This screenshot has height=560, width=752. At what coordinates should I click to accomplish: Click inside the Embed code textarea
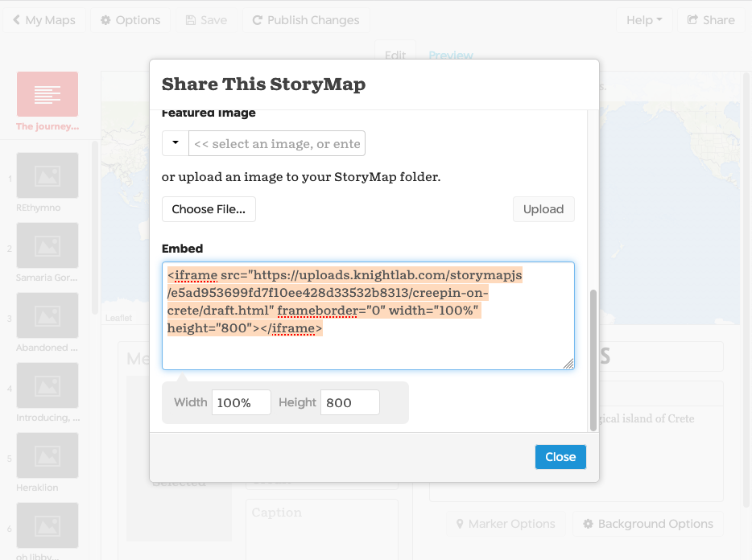(x=368, y=315)
